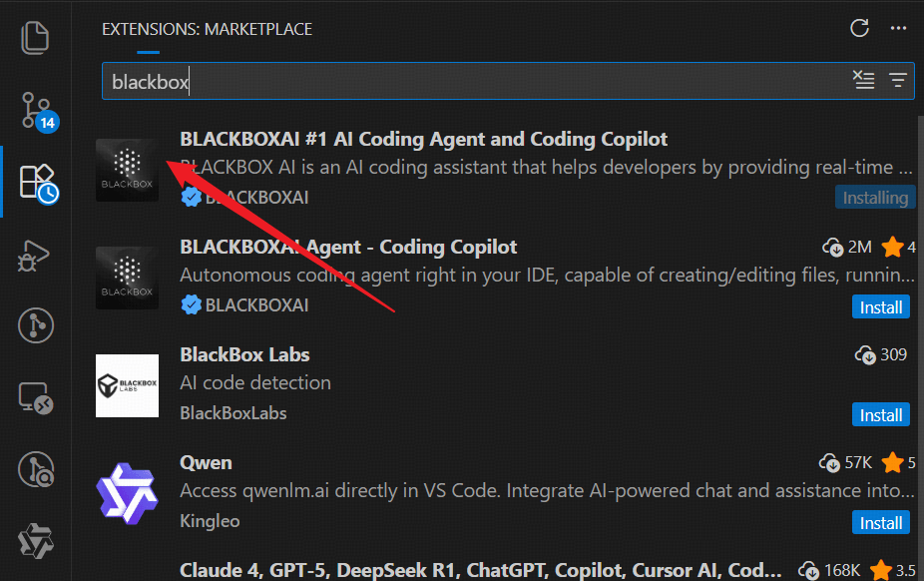
Task: Click the BlackBoxLabs publisher name
Action: click(x=232, y=413)
